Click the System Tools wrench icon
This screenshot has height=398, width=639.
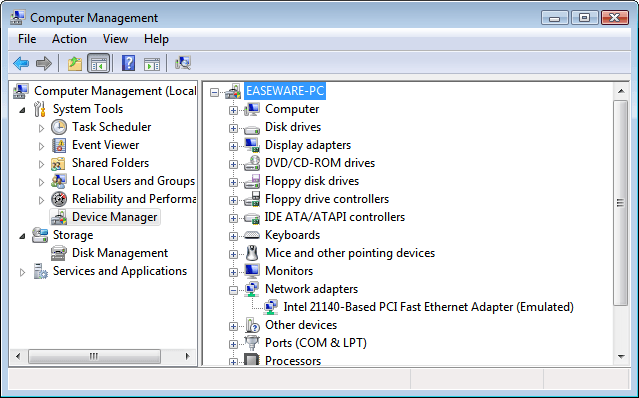40,109
